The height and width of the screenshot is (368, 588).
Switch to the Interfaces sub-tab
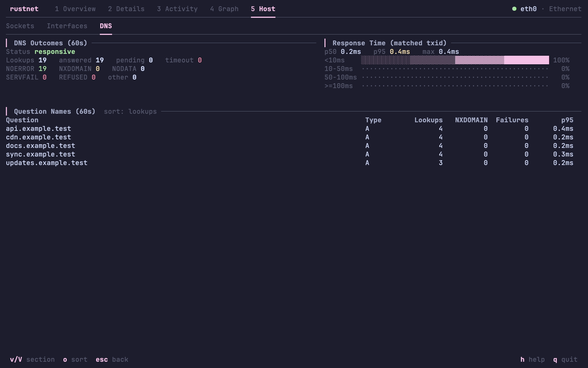coord(67,26)
